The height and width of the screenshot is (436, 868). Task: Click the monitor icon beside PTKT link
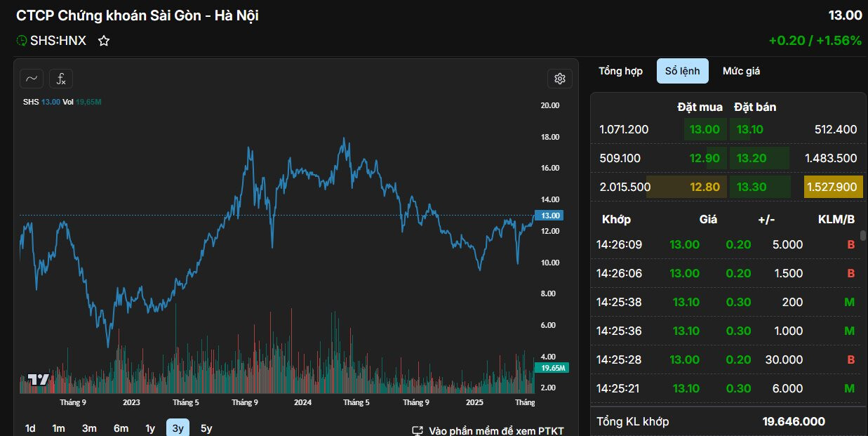pos(418,430)
